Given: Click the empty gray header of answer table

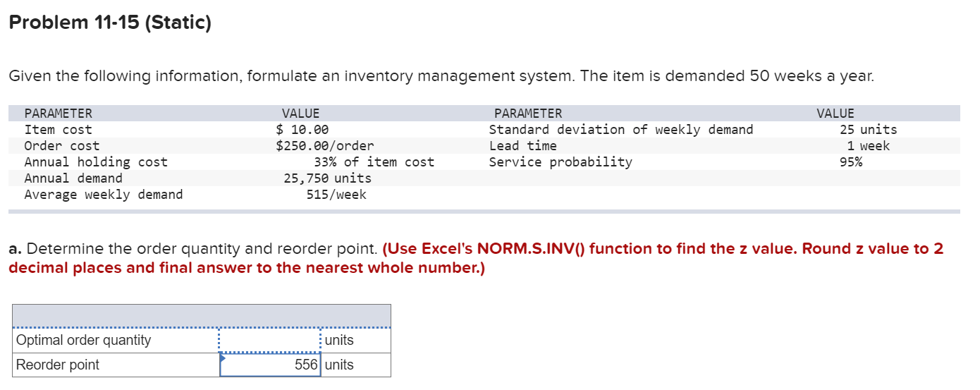Looking at the screenshot, I should coord(202,316).
